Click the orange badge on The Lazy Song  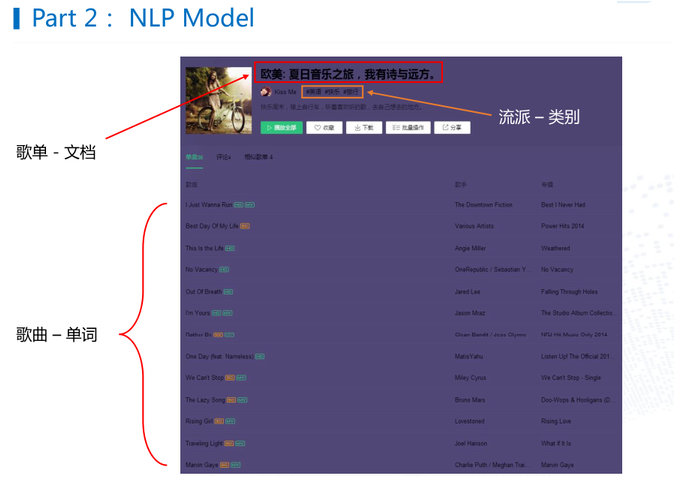[x=231, y=400]
